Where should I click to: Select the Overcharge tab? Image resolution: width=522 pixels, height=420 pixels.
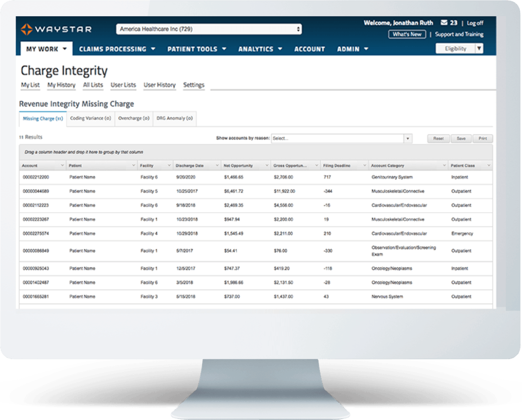pos(133,118)
